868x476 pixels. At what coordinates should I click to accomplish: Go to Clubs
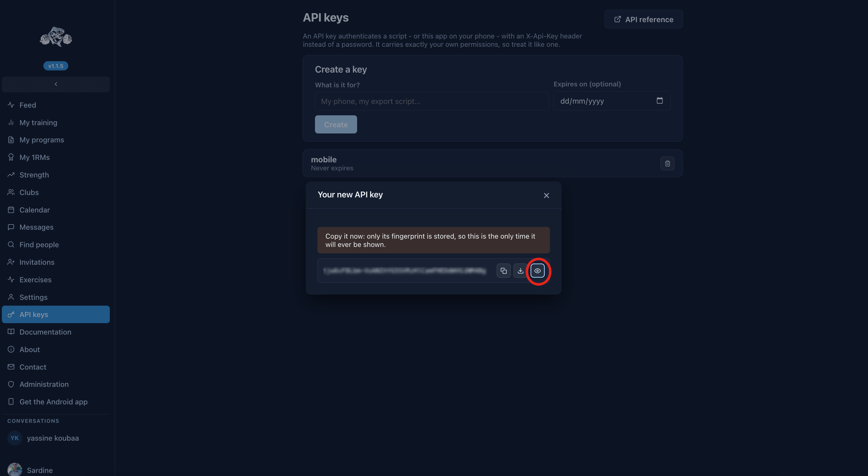[x=56, y=192]
